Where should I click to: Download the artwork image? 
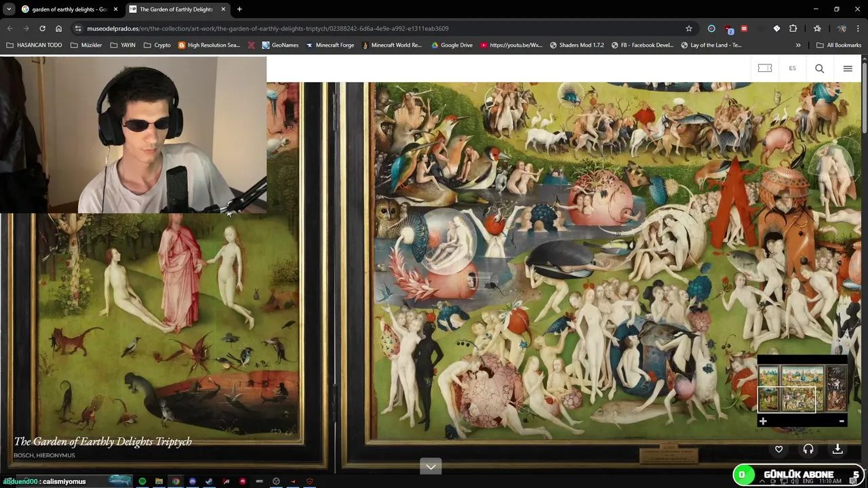click(837, 449)
